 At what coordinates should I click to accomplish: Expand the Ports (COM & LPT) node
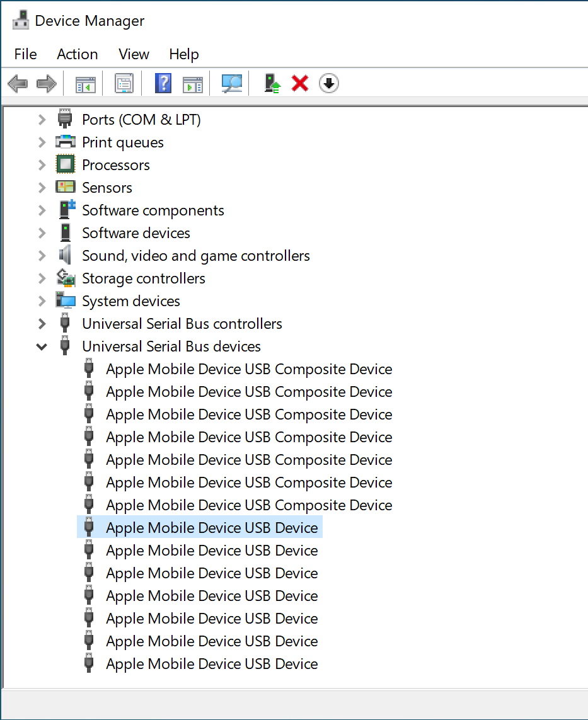42,120
